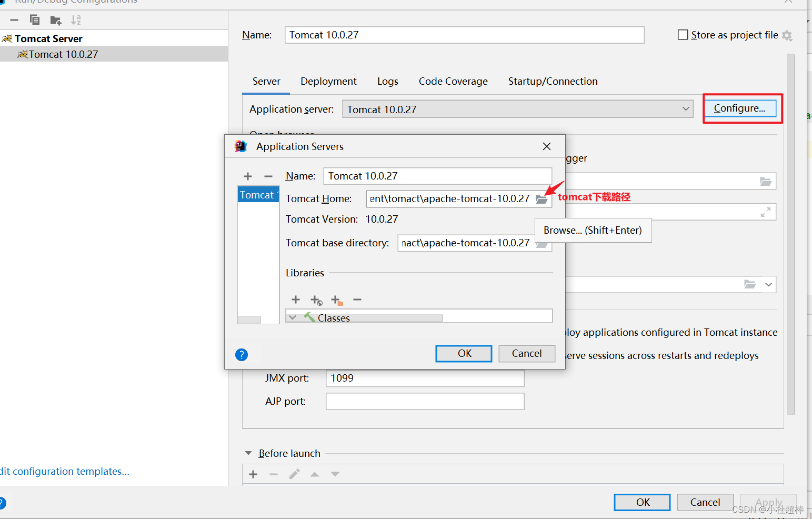Focus the Name field in Application Servers

437,176
